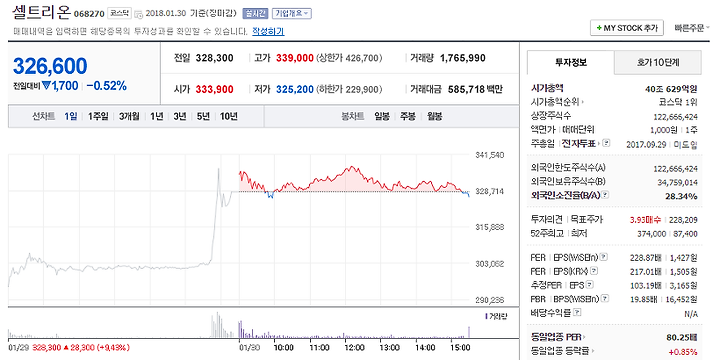Click the stock code 068270
The height and width of the screenshot is (360, 720).
tap(89, 14)
